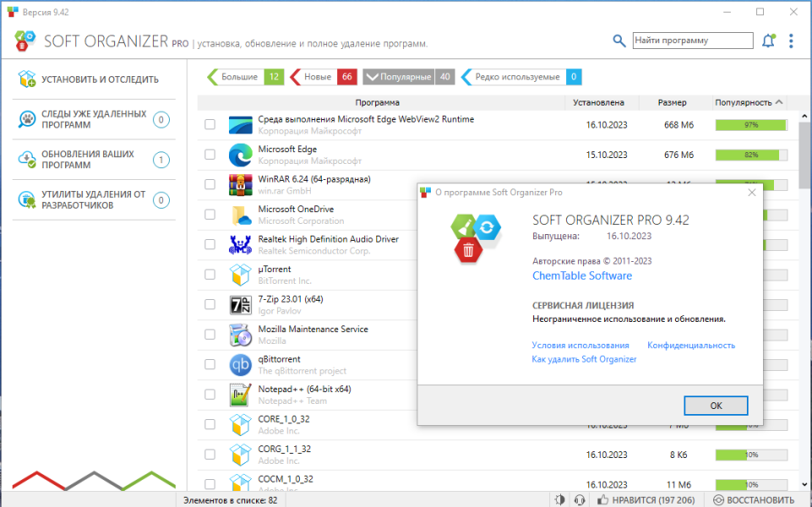Check the Edge WebView2 Runtime checkbox
Viewport: 812px width, 507px height.
pyautogui.click(x=210, y=124)
